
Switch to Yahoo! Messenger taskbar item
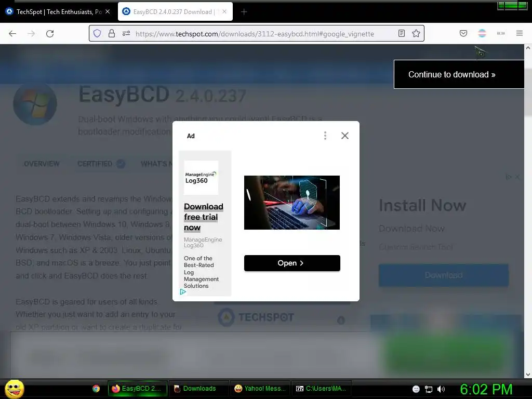(260, 389)
